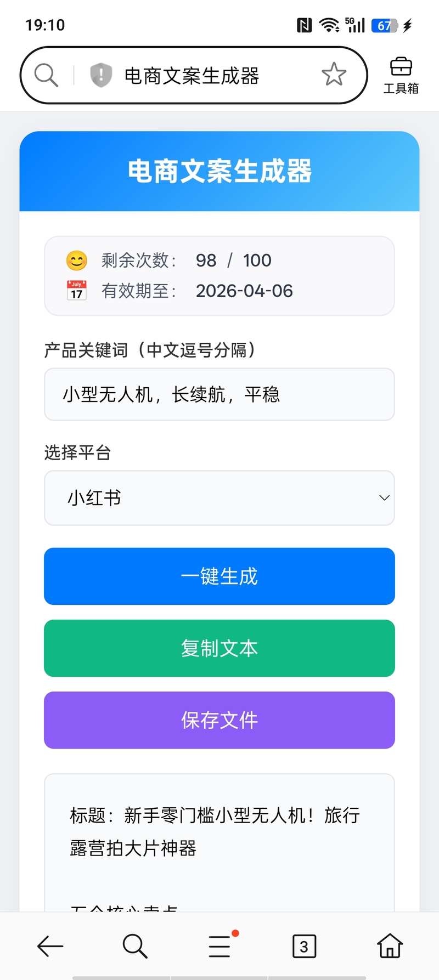
Task: Click the dropdown chevron beside 小红书
Action: [384, 498]
